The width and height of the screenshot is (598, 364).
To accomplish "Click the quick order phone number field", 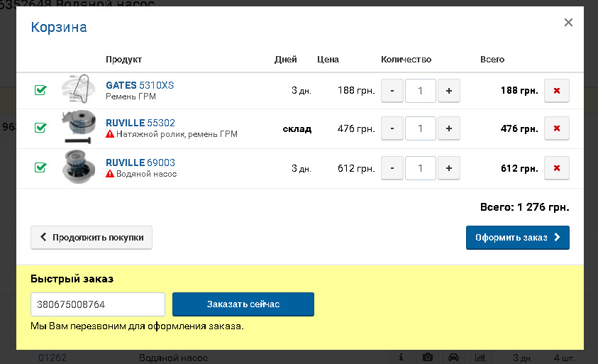I will click(x=98, y=304).
